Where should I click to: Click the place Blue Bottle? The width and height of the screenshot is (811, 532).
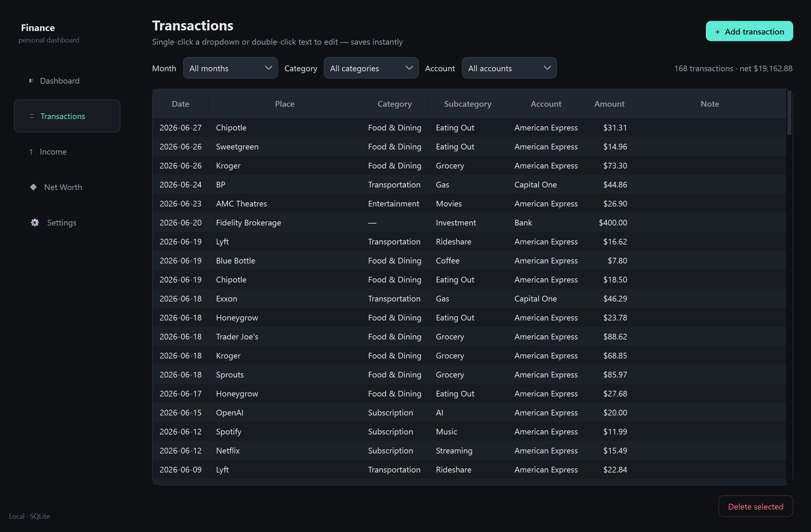coord(235,261)
